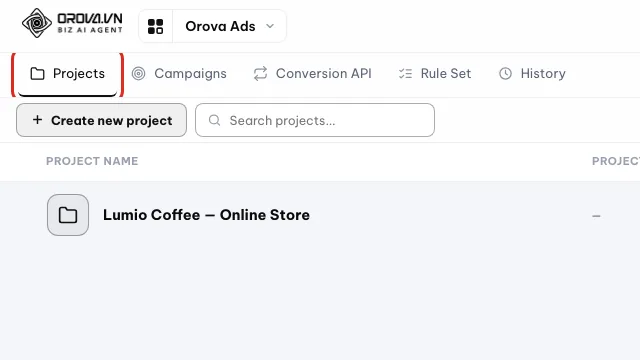This screenshot has height=360, width=640.
Task: Select the Rule Set tab
Action: coord(435,74)
